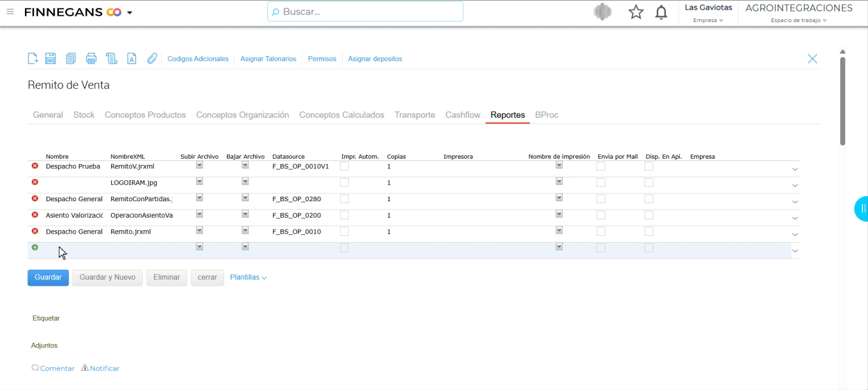
Task: Enable Envia por Mail for RemitoV.jrxml row
Action: (x=601, y=167)
